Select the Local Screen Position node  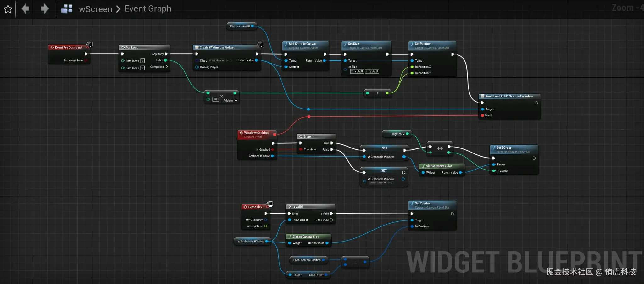(308, 260)
